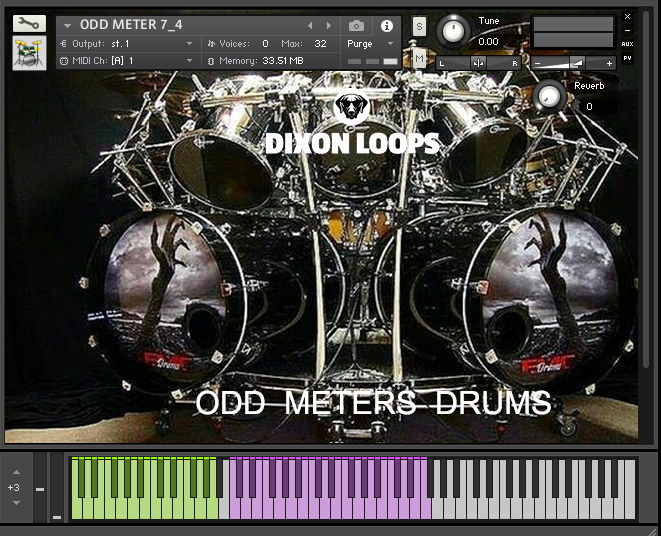661x536 pixels.
Task: Select previous instrument with left arrow
Action: tap(310, 26)
